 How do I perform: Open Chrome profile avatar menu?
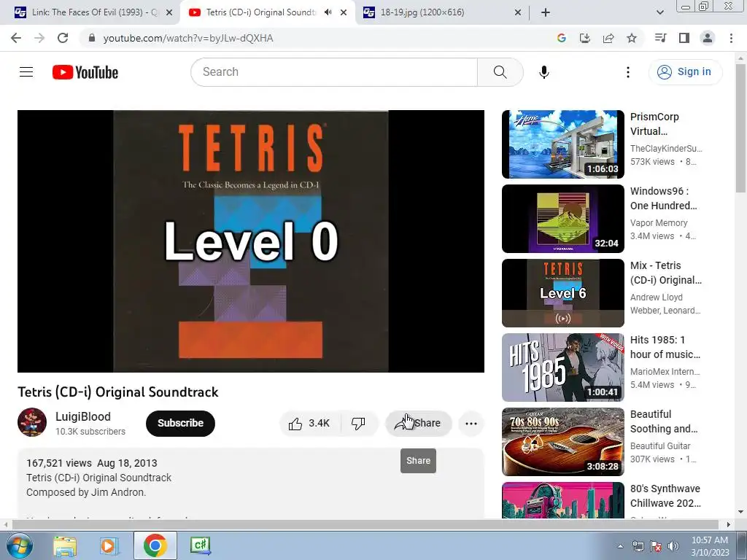tap(708, 38)
